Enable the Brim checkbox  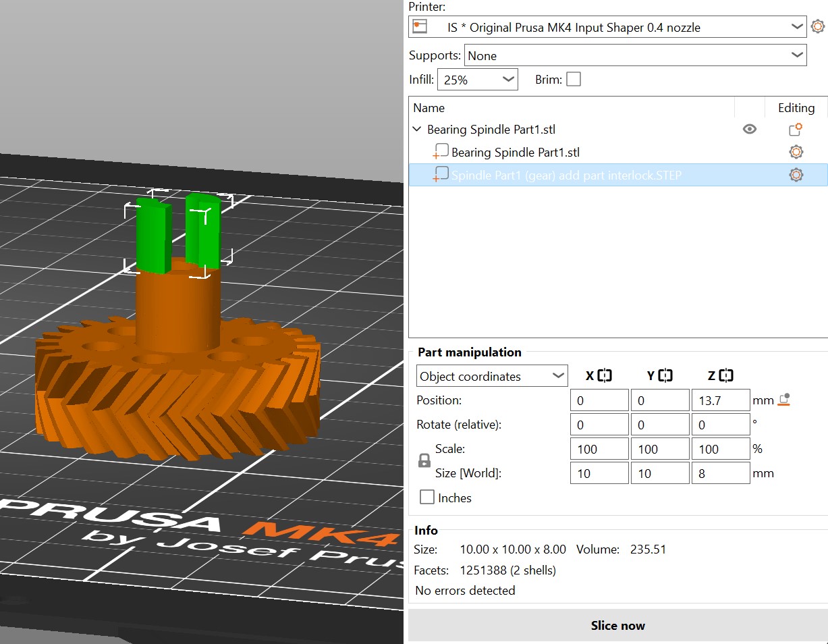click(573, 79)
